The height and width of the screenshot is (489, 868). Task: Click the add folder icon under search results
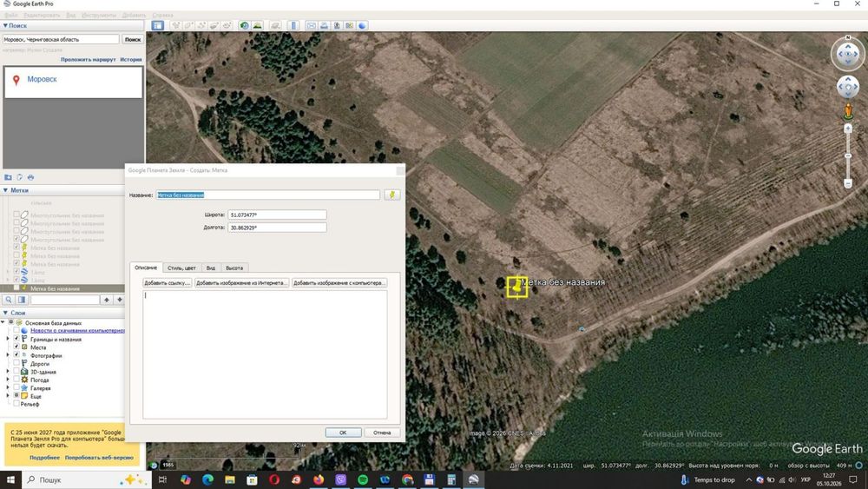[x=9, y=177]
